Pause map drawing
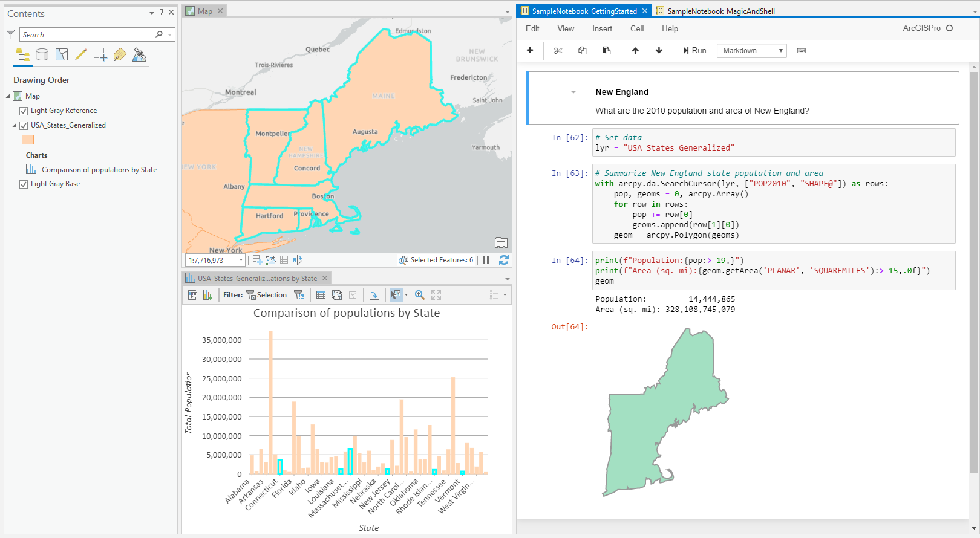This screenshot has width=980, height=538. pyautogui.click(x=486, y=260)
